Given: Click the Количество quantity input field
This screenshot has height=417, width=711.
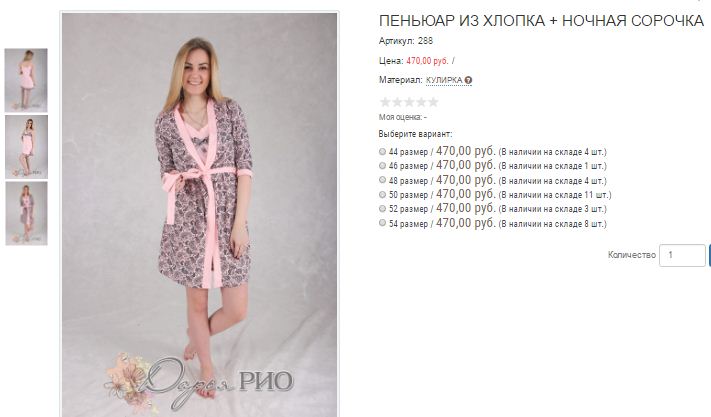Looking at the screenshot, I should click(682, 255).
